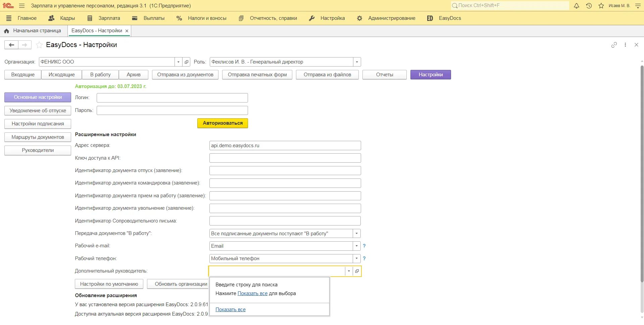Close the EasyDocs - Настройки tab
644x325 pixels.
pyautogui.click(x=127, y=31)
